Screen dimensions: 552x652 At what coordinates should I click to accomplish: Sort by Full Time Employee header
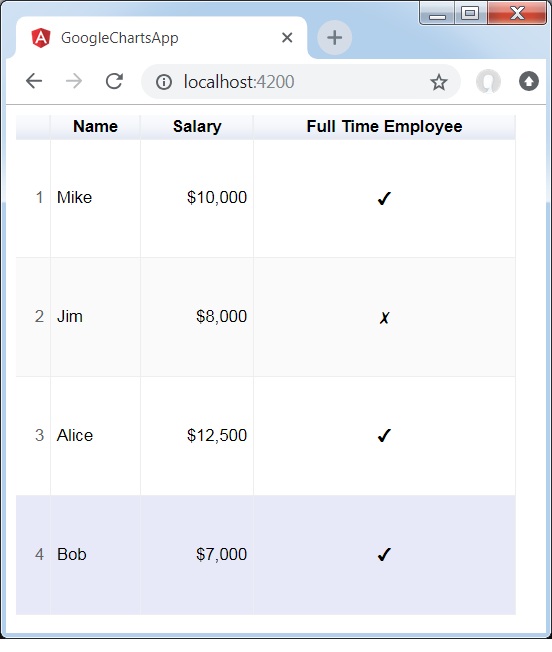point(384,127)
